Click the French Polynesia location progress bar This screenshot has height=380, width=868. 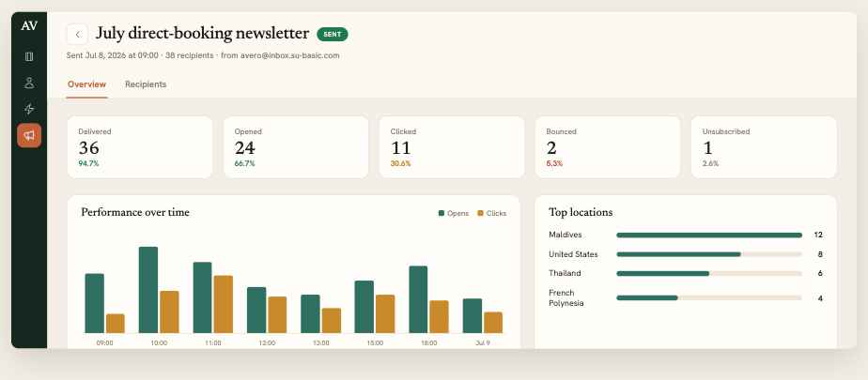point(709,298)
